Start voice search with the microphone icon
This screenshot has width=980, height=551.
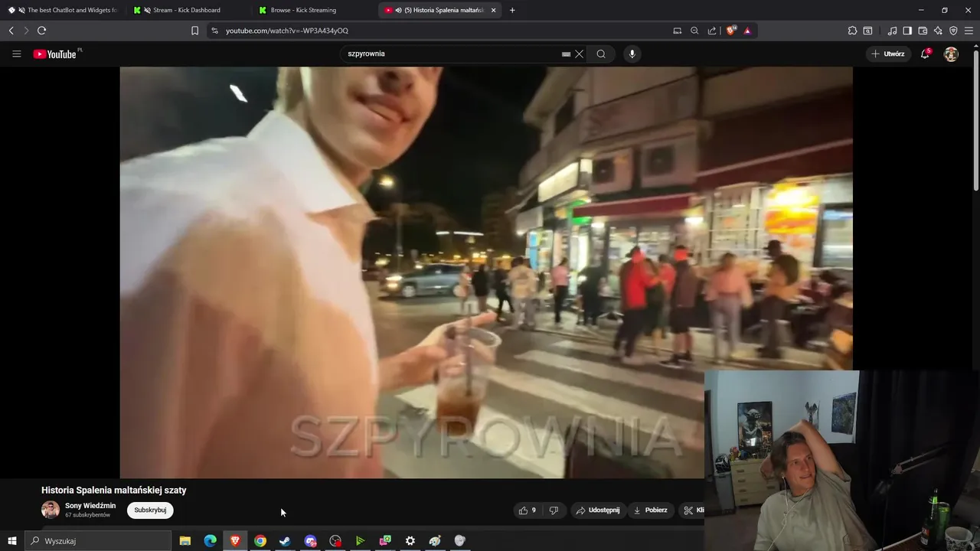632,54
